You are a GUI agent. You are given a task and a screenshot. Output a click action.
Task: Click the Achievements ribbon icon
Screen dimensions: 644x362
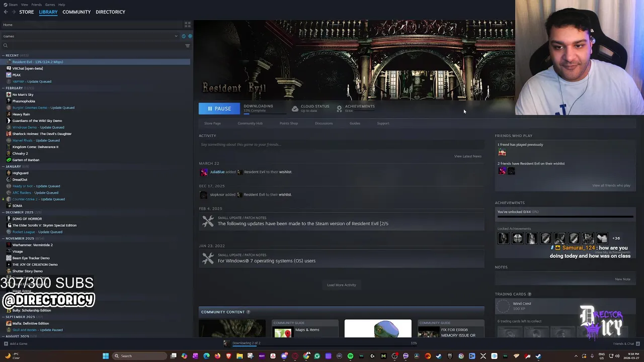[339, 109]
